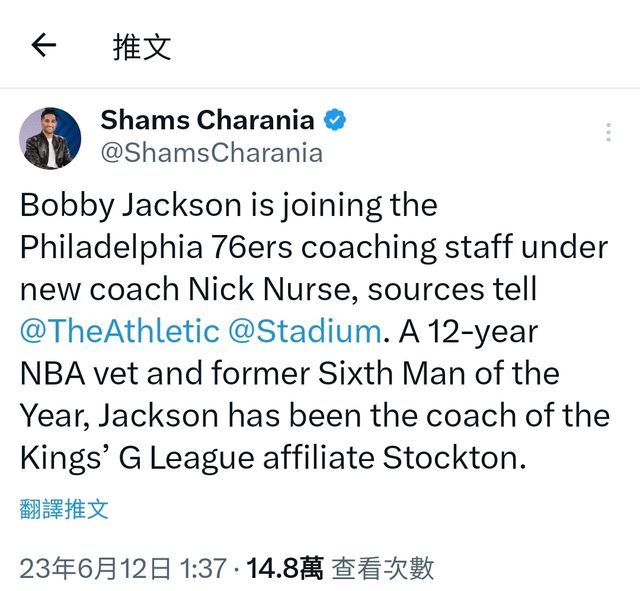Click the 1:37 post time
The width and height of the screenshot is (640, 591).
point(202,569)
